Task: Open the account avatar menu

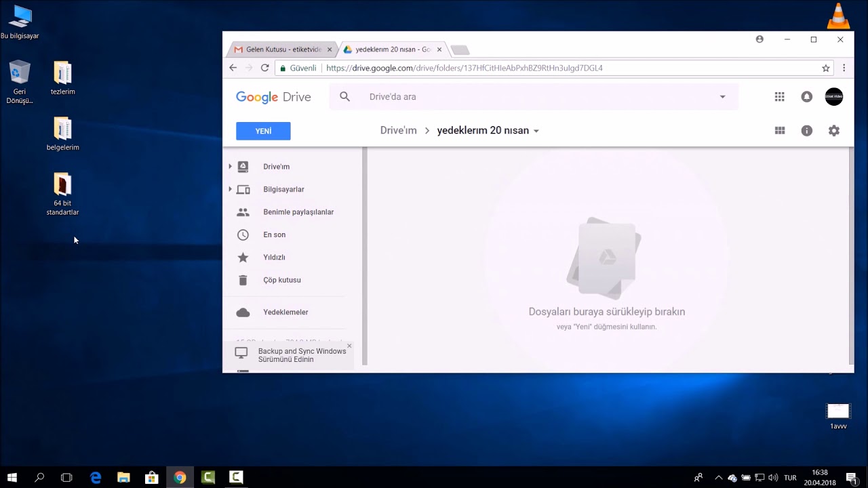Action: [x=834, y=97]
